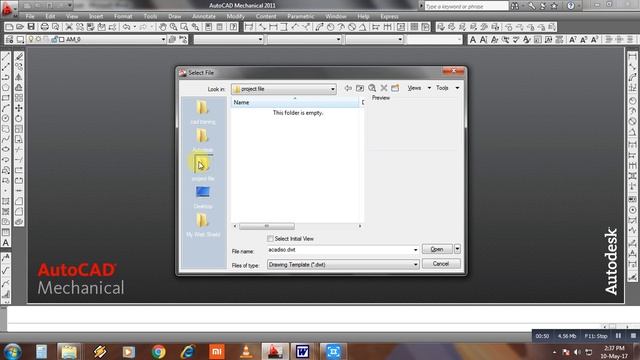Click the keyword search box in title bar
Viewport: 640px width, 360px height.
(467, 6)
